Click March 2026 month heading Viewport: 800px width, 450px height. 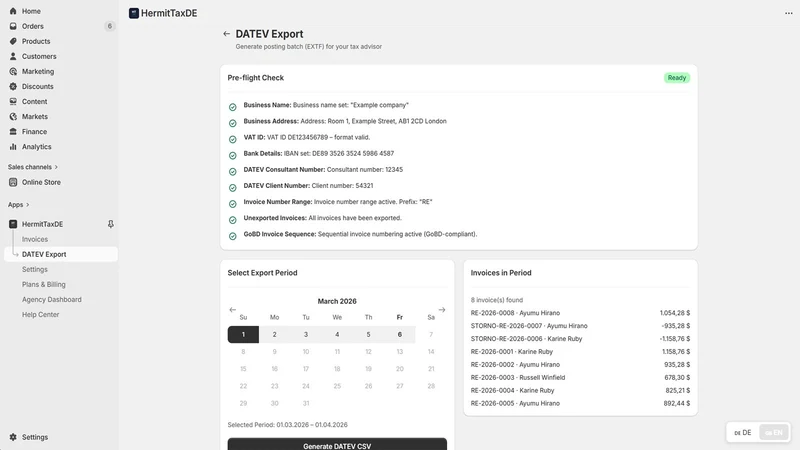coord(337,301)
